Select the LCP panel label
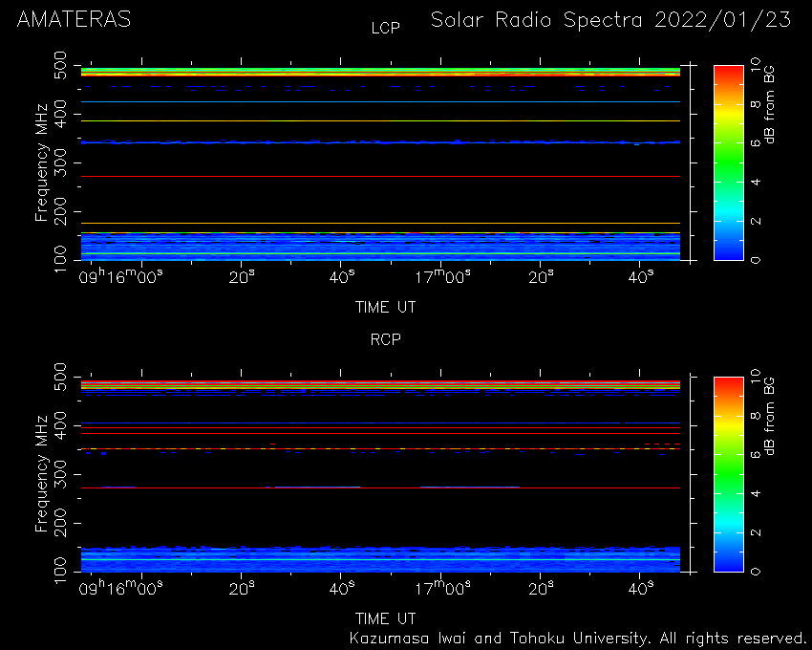This screenshot has height=650, width=812. click(x=385, y=28)
